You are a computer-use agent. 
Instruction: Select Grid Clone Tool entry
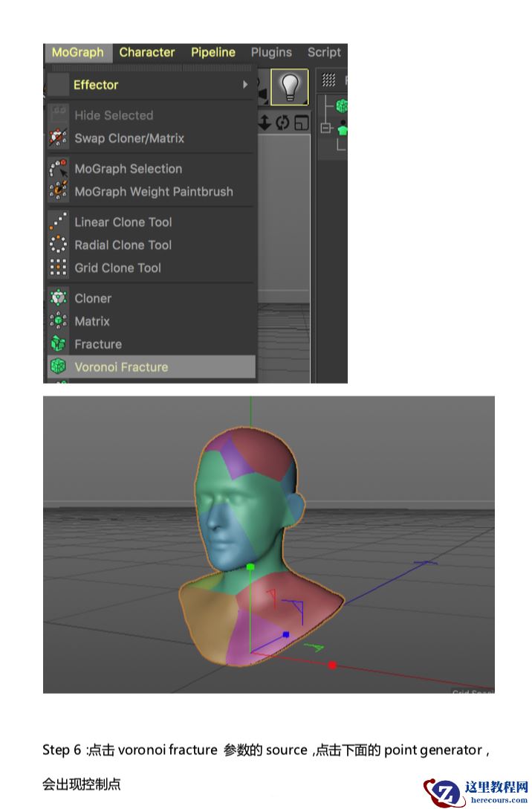151,268
